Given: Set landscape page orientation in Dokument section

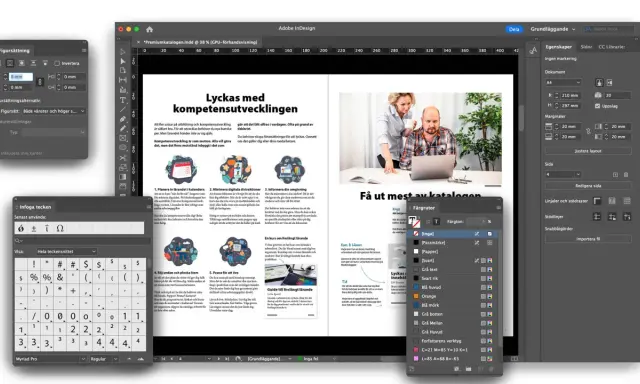Looking at the screenshot, I should (x=609, y=83).
